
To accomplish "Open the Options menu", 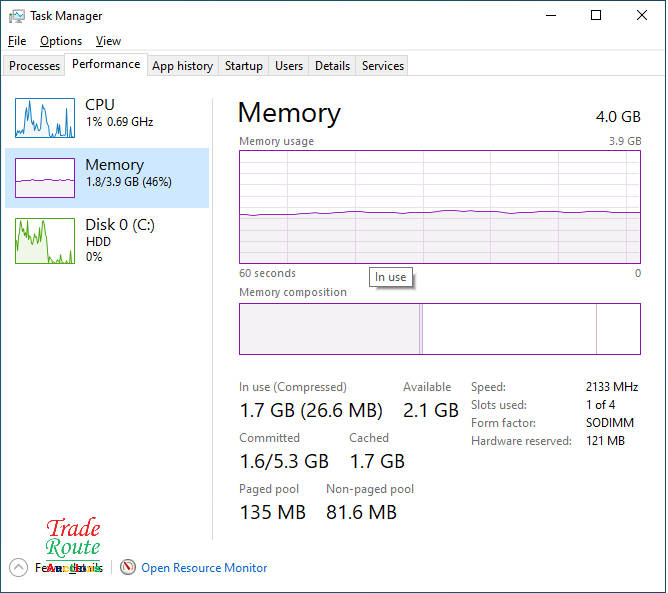I will [x=61, y=41].
